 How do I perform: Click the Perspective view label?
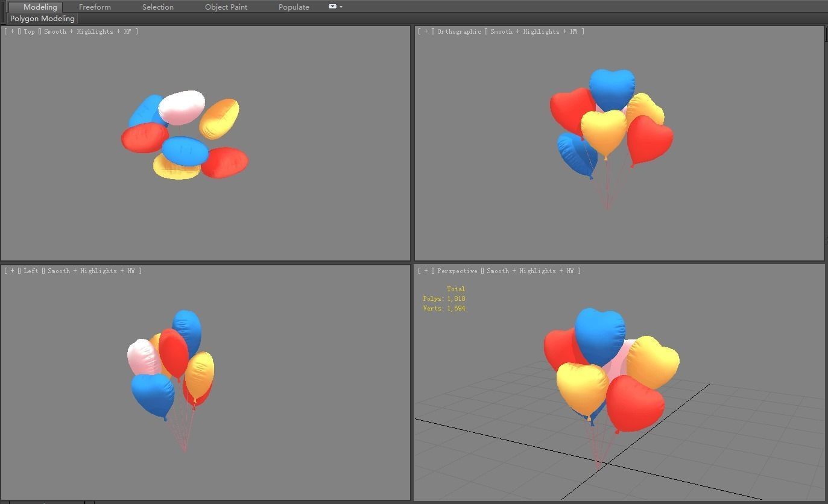[457, 271]
